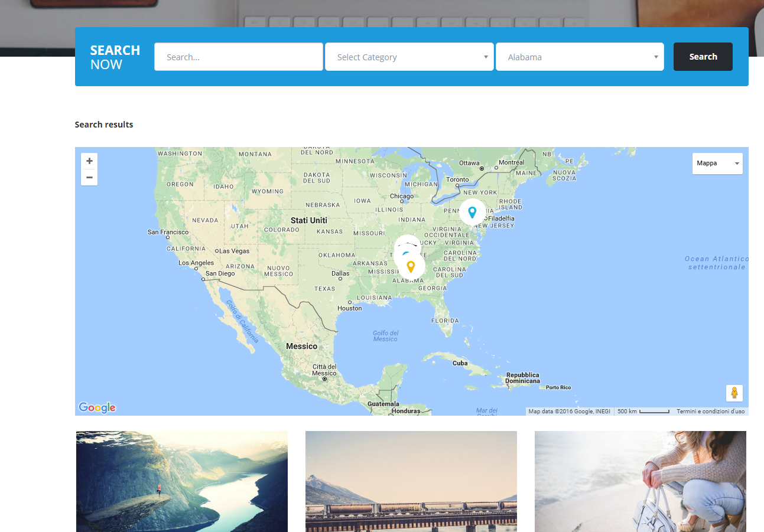Screen dimensions: 764x532
Task: Click the WISCONSIN state label
Action: 389,175
